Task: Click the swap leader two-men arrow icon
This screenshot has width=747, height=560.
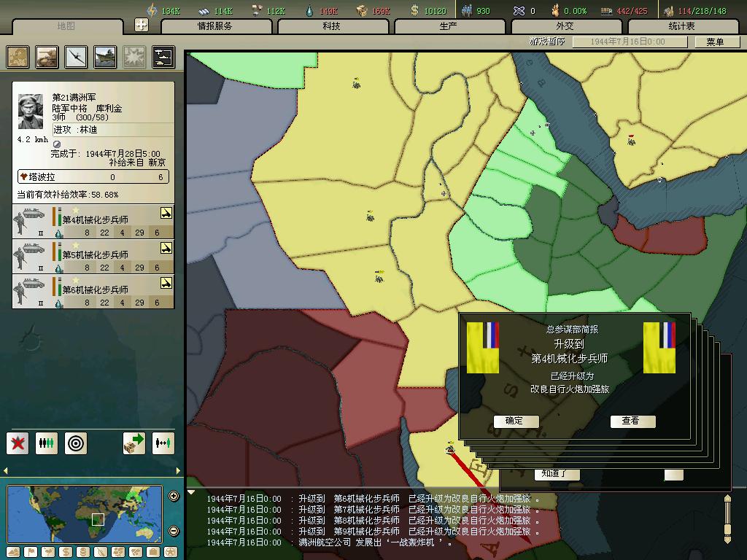Action: [163, 443]
